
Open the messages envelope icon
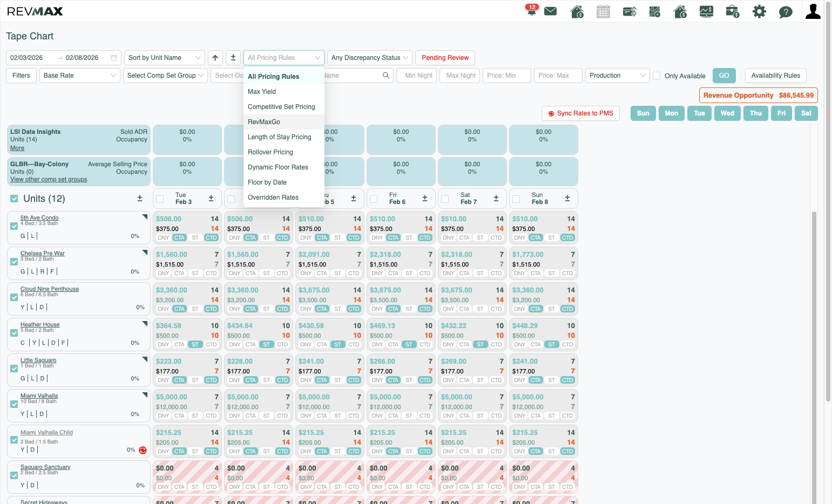pos(551,11)
